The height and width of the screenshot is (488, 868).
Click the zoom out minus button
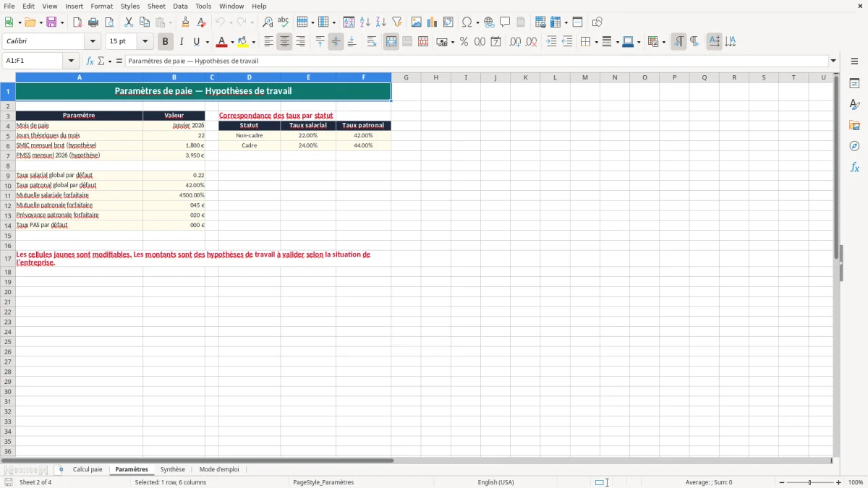coord(782,482)
